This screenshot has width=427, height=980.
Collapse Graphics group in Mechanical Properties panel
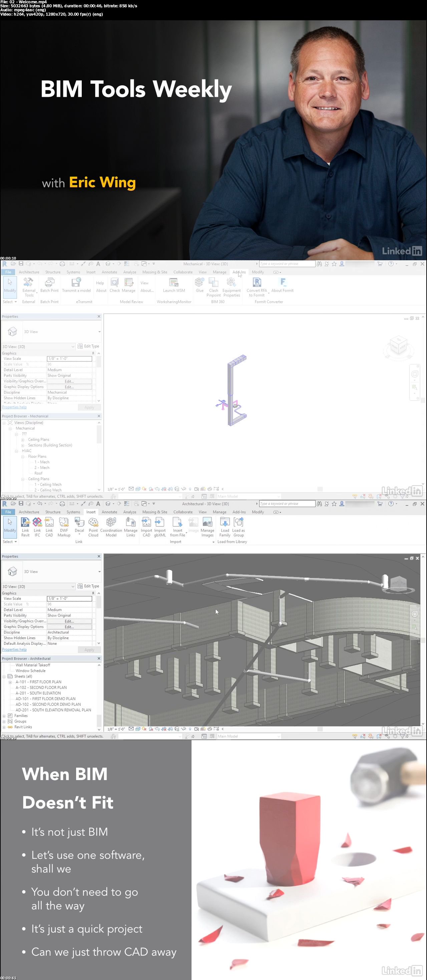pyautogui.click(x=93, y=354)
